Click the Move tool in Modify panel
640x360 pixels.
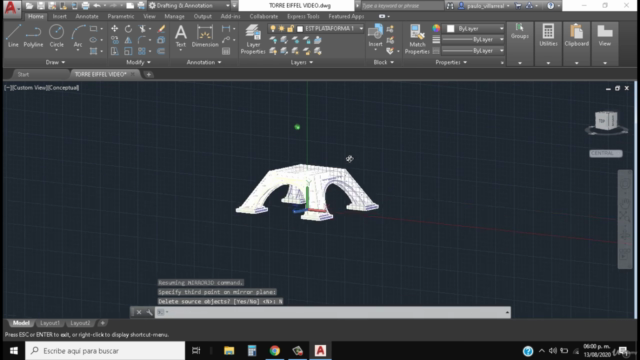[115, 29]
